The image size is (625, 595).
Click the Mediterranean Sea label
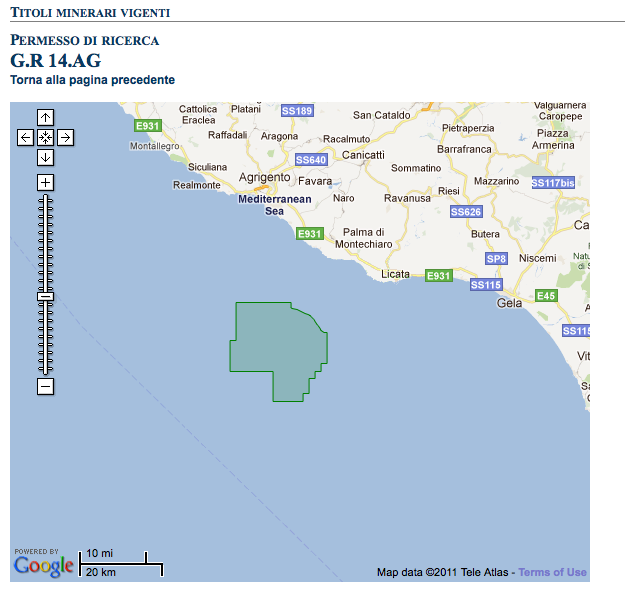tap(275, 205)
